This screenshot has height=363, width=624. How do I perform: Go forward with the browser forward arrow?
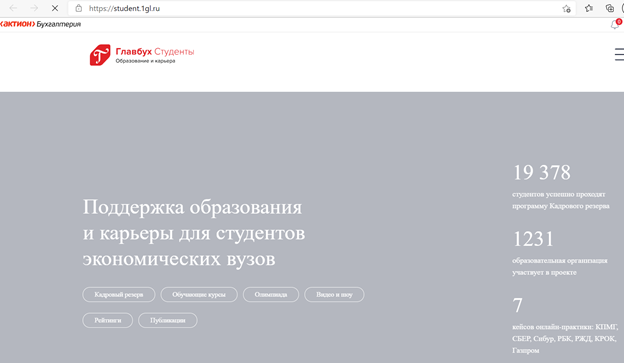[x=34, y=8]
